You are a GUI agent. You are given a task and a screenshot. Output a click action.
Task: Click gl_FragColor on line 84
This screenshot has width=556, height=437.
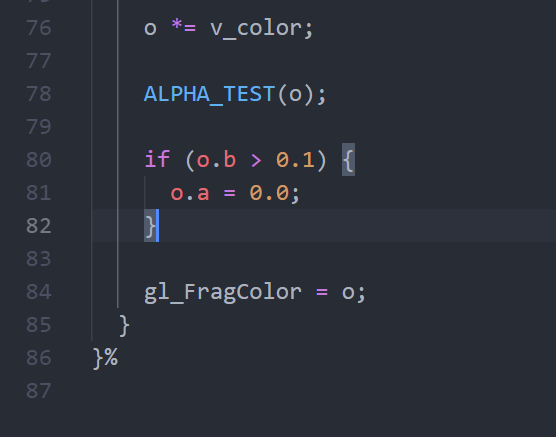coord(223,293)
